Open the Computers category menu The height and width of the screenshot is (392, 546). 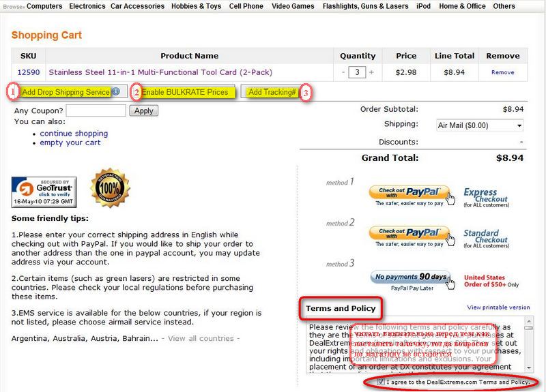[x=44, y=6]
